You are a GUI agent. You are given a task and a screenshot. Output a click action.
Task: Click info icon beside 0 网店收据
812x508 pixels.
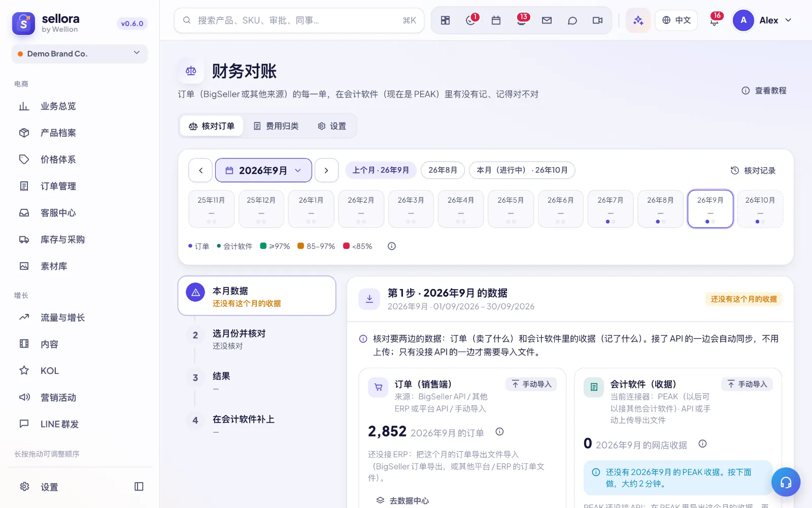tap(702, 444)
